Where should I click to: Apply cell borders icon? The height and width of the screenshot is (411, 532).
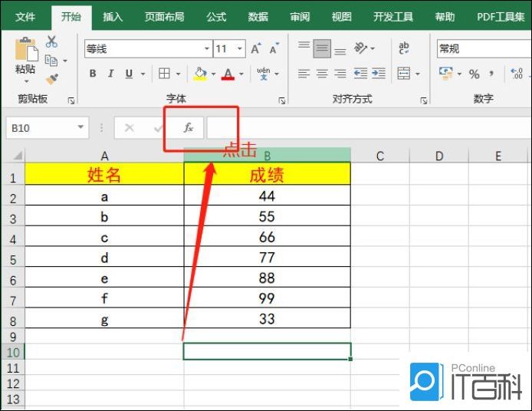click(x=164, y=74)
